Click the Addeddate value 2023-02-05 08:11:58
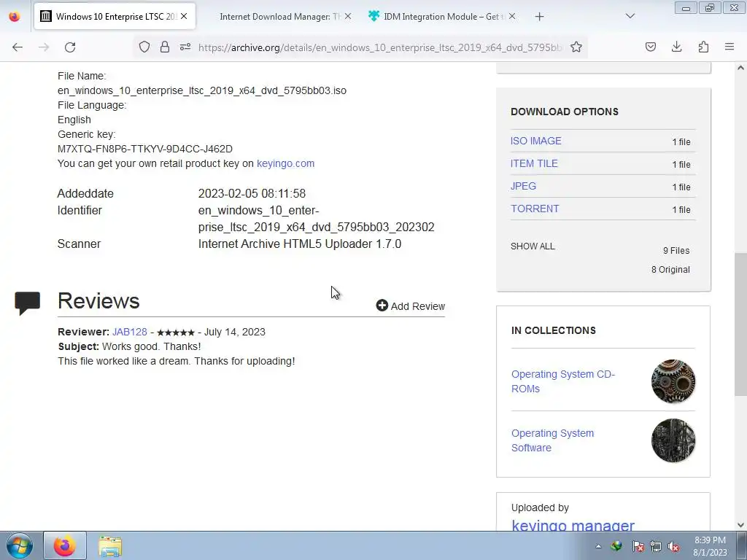The image size is (747, 560). 252,193
